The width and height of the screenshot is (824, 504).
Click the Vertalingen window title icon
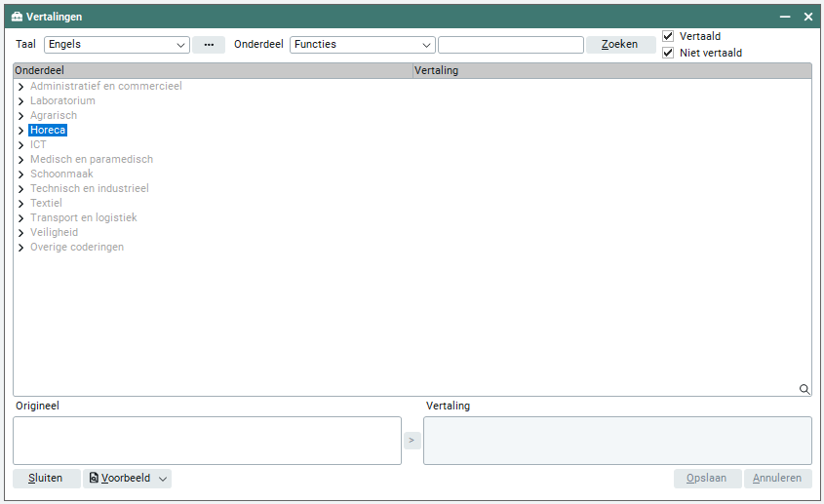click(17, 17)
